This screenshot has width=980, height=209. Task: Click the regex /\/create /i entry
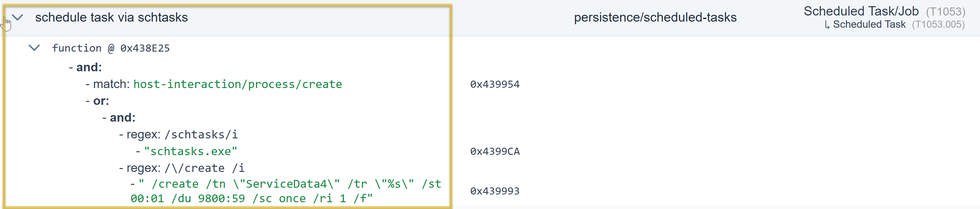[185, 168]
